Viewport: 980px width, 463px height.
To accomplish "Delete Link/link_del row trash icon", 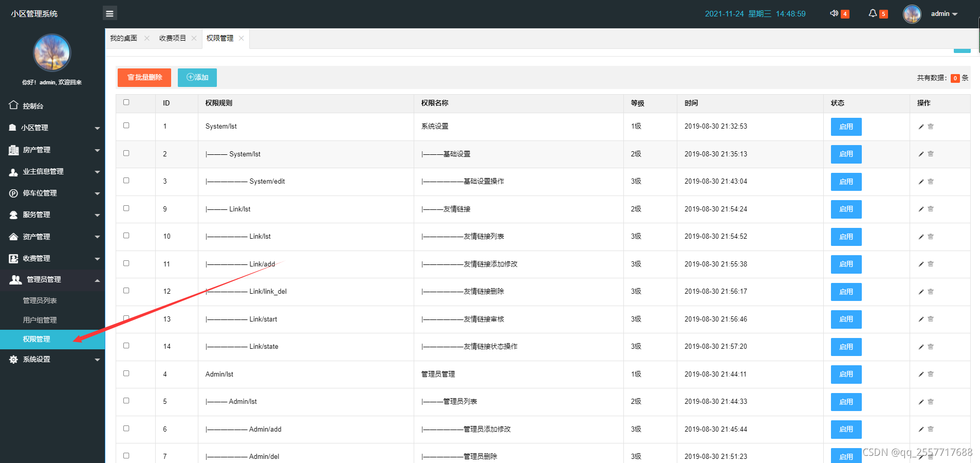I will click(x=931, y=292).
